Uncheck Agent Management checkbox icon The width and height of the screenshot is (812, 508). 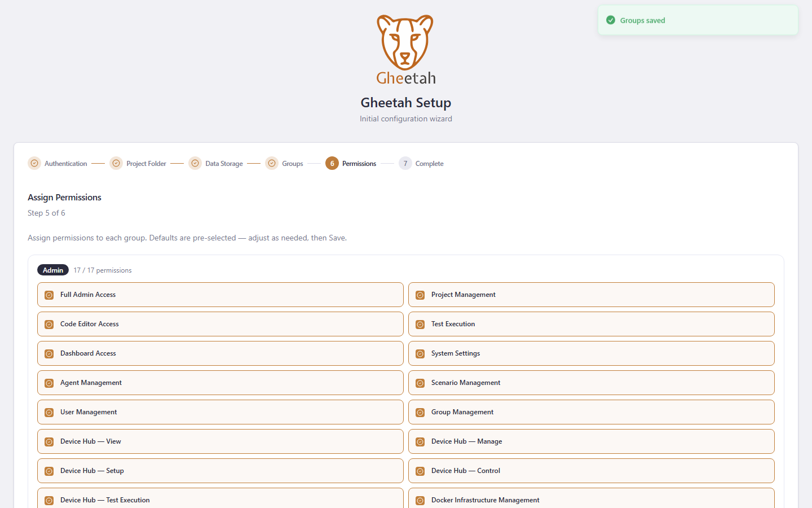(x=49, y=383)
